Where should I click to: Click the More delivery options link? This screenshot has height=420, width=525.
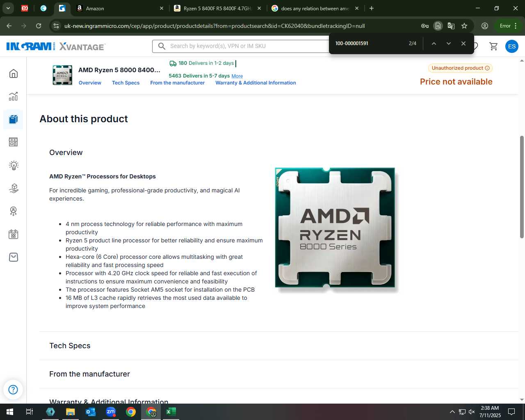(x=237, y=76)
